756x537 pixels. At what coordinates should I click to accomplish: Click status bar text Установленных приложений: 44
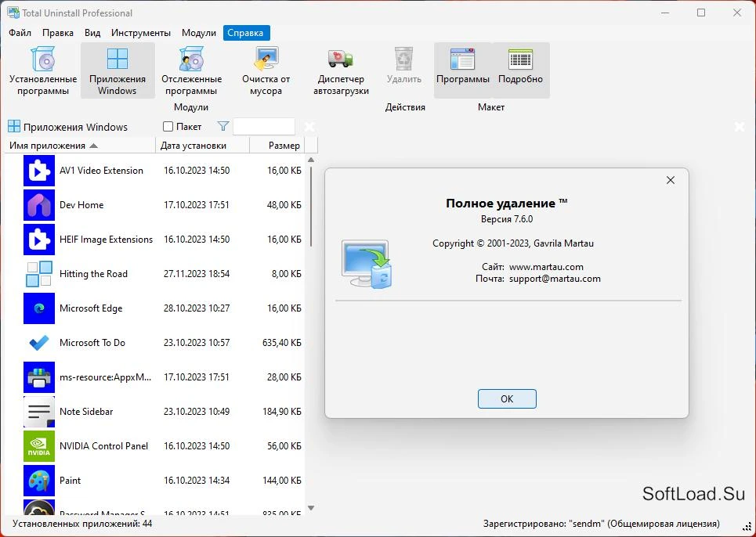[x=82, y=524]
